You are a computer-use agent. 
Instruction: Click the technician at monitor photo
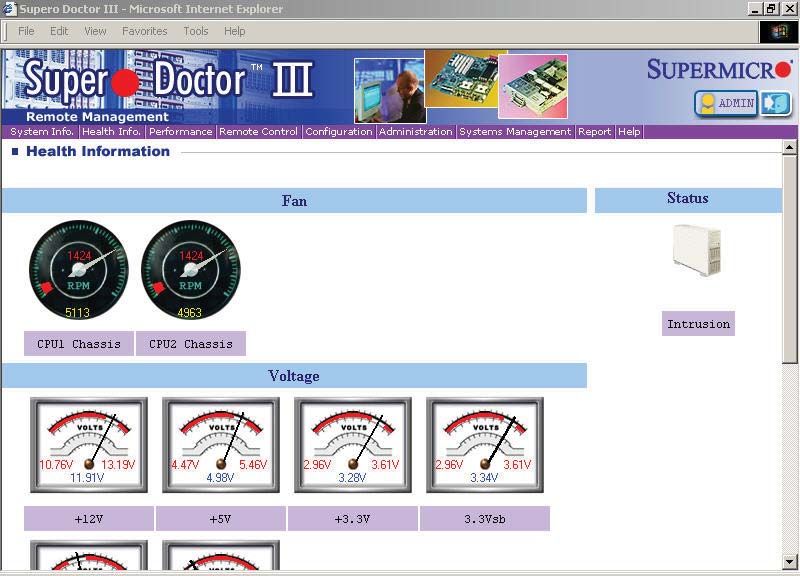390,90
